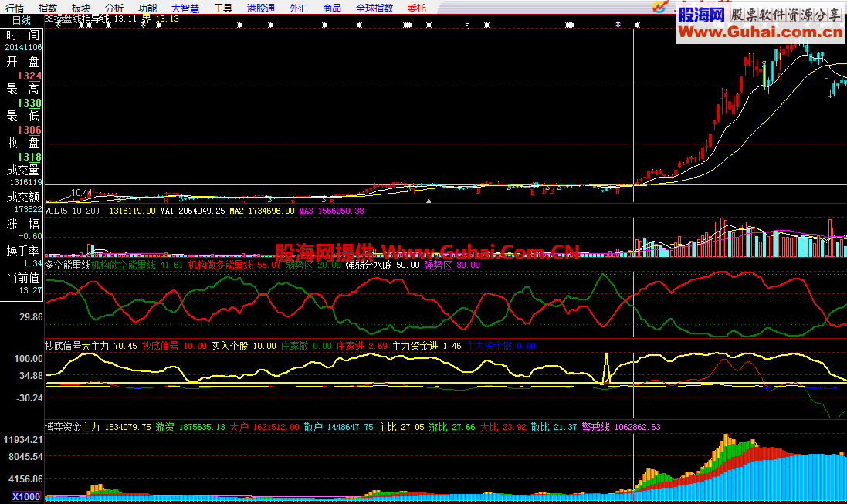Click the 换手率 label in side panel
The height and width of the screenshot is (504, 847).
pyautogui.click(x=23, y=251)
